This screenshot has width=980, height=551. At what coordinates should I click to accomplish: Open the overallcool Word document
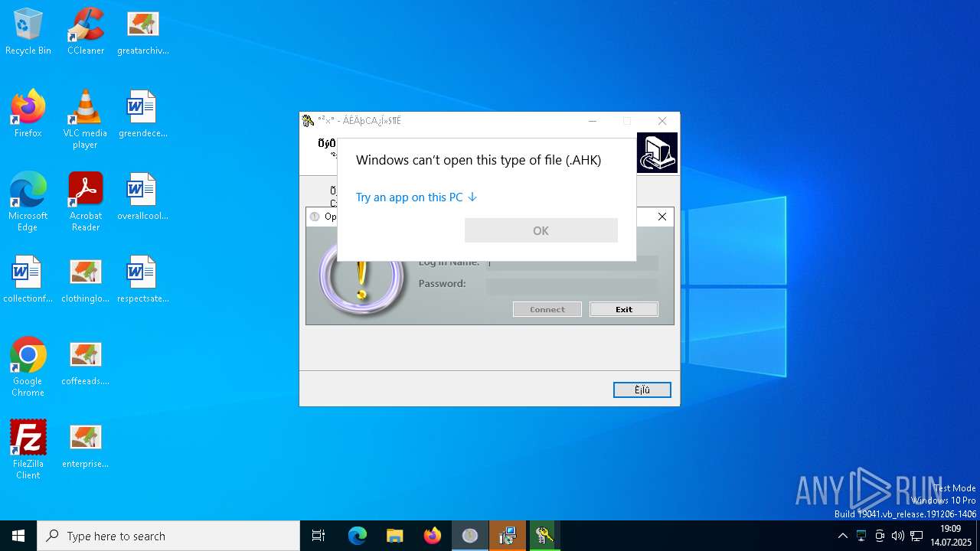point(142,197)
